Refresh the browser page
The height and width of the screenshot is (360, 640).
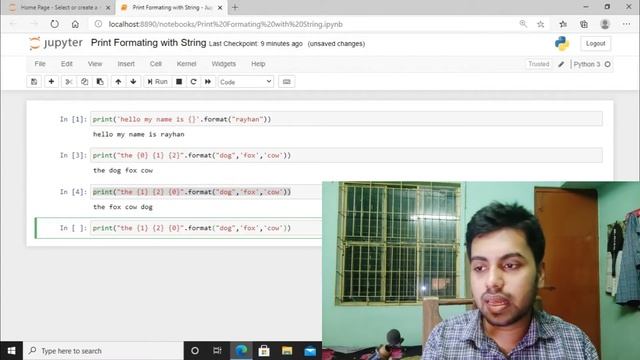coord(54,24)
